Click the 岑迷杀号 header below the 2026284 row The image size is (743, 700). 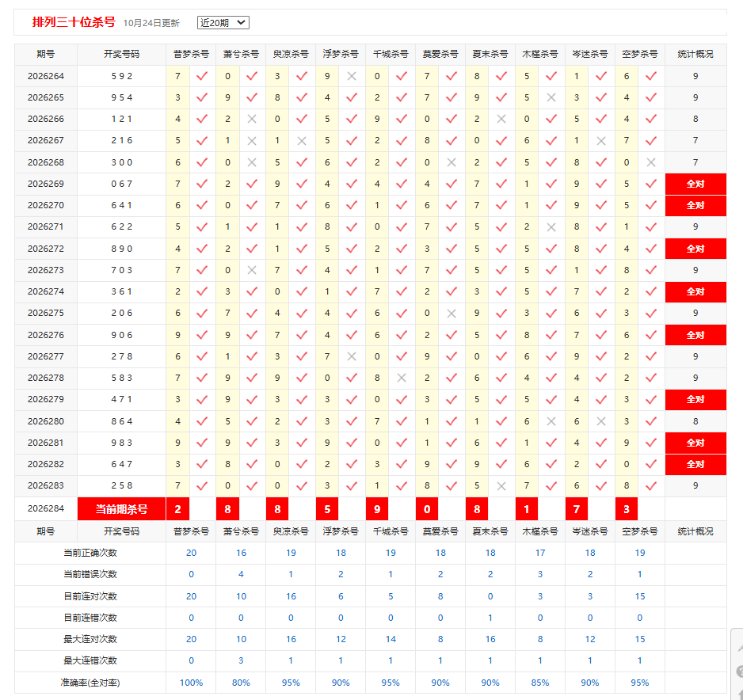(590, 531)
